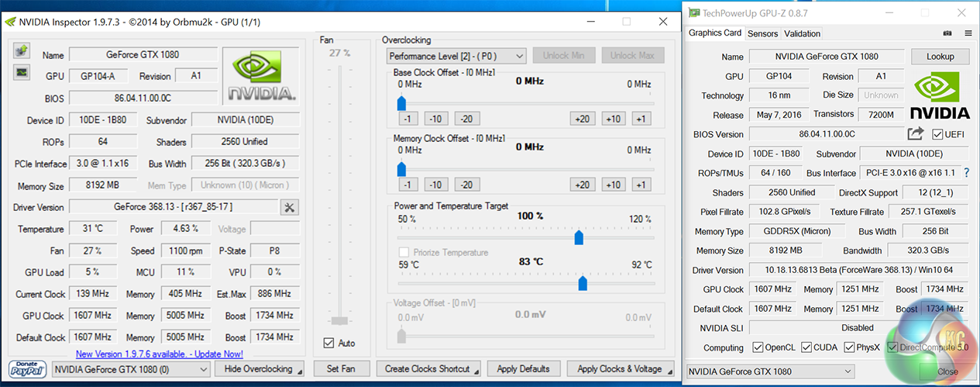Open the GPU selection dropdown in GPU-Z
980x387 pixels.
771,371
